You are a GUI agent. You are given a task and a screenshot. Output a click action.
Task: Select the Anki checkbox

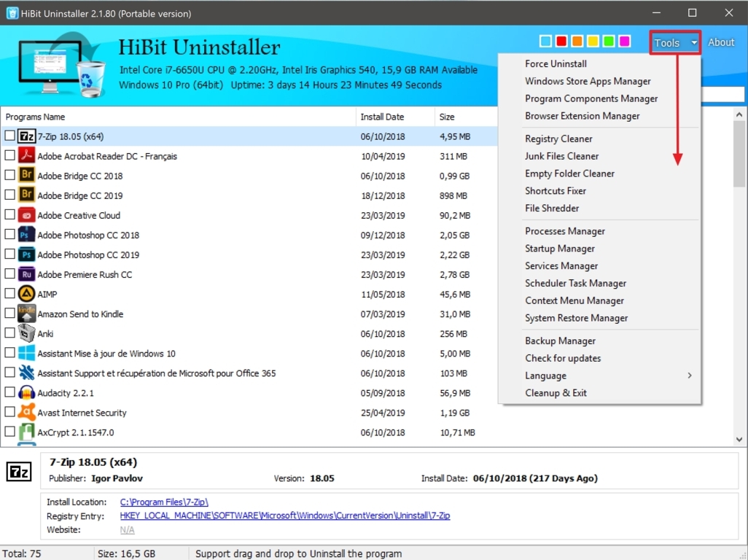click(x=9, y=332)
